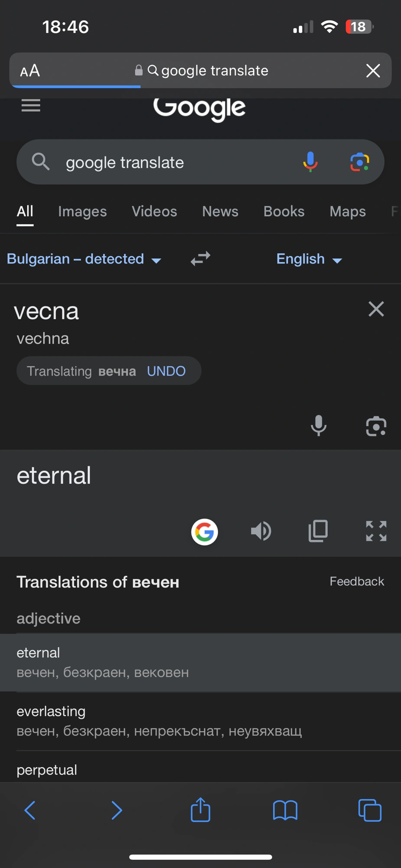Open Google Lens camera search
This screenshot has width=401, height=868.
[x=359, y=162]
